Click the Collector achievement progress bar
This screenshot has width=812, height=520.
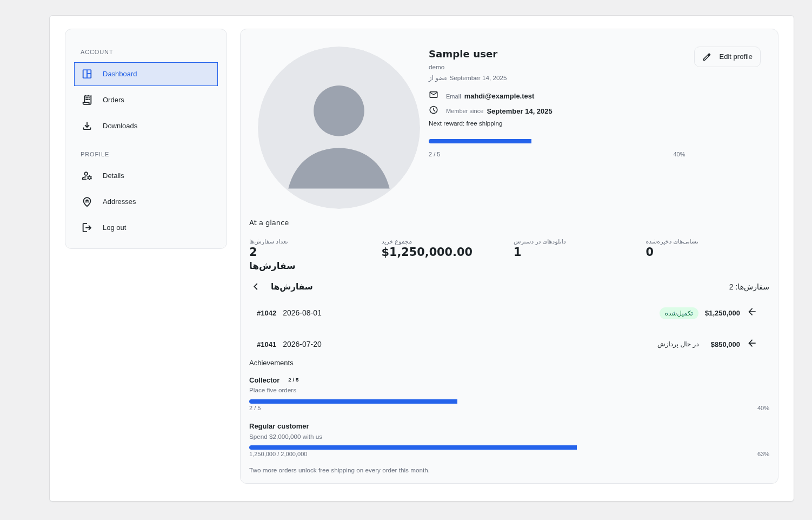[x=509, y=401]
